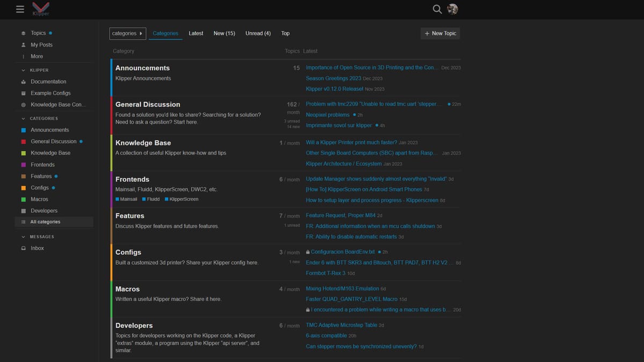Open the Macros category heading
Screen dimensions: 644x362
128,289
